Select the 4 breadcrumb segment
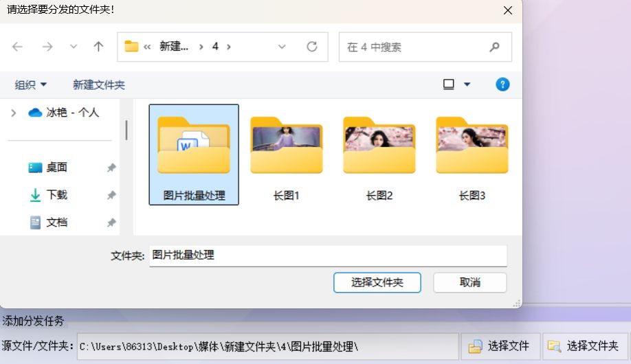Screen dimensions: 631x364 coord(215,47)
